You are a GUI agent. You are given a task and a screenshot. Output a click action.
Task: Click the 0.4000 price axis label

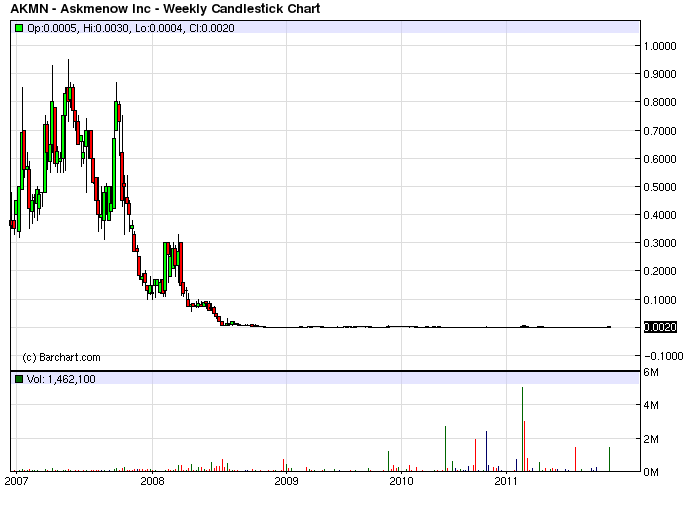[660, 215]
